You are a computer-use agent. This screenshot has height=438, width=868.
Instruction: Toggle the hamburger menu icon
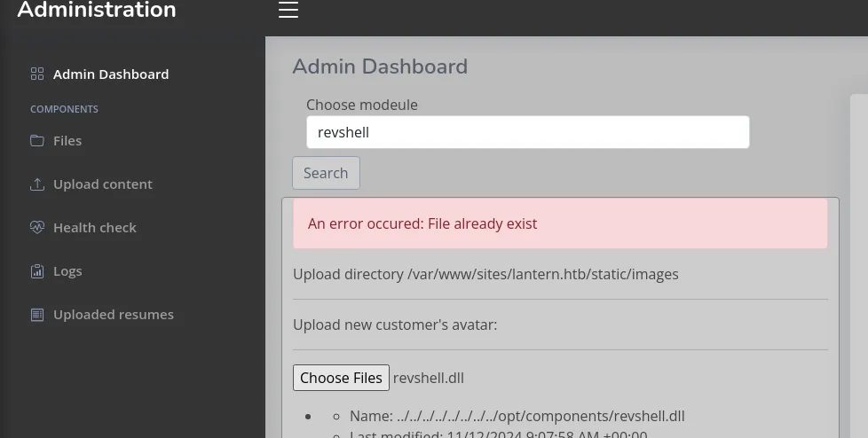pos(288,10)
